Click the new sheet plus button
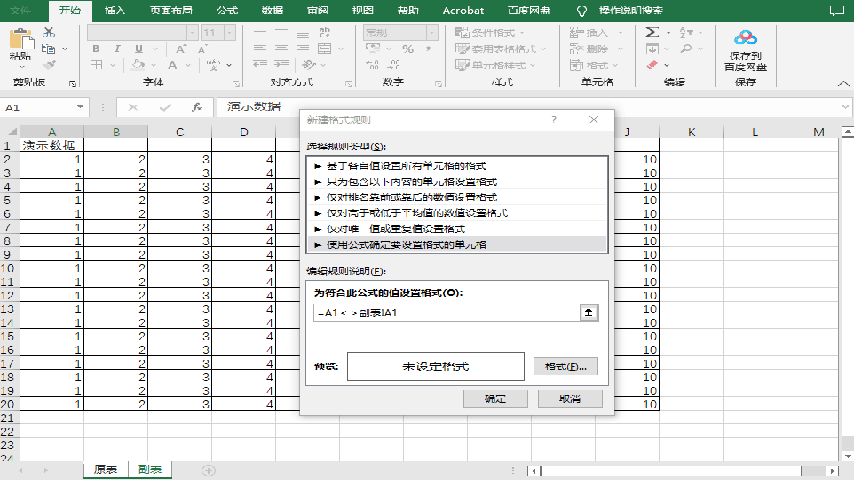The width and height of the screenshot is (854, 480). (x=209, y=470)
